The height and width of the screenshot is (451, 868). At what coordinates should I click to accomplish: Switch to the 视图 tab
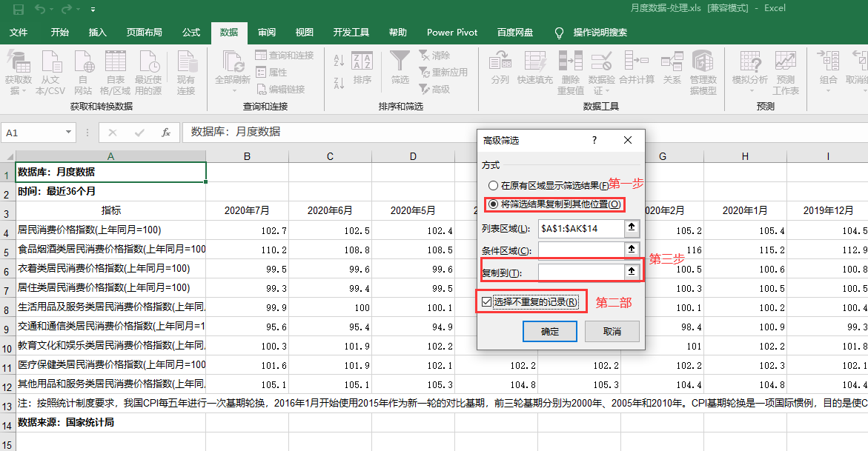coord(304,32)
